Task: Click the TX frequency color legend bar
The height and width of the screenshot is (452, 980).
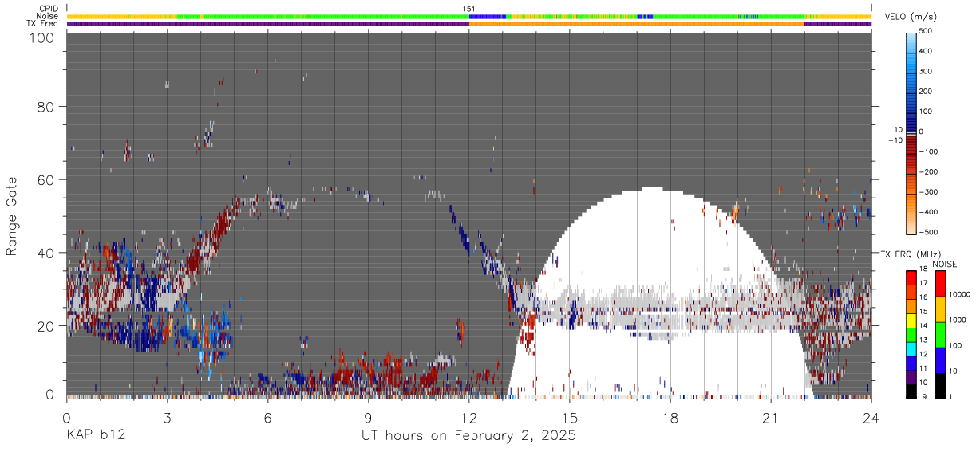Action: [912, 334]
